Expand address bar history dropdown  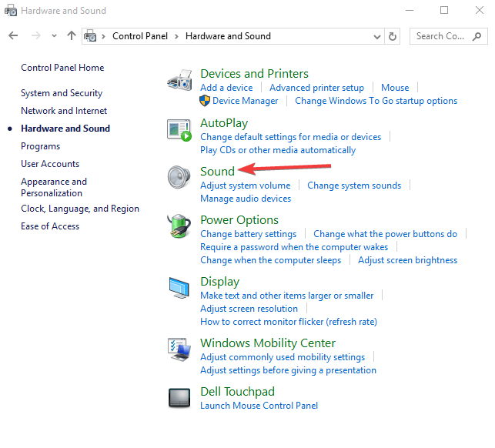pos(377,37)
